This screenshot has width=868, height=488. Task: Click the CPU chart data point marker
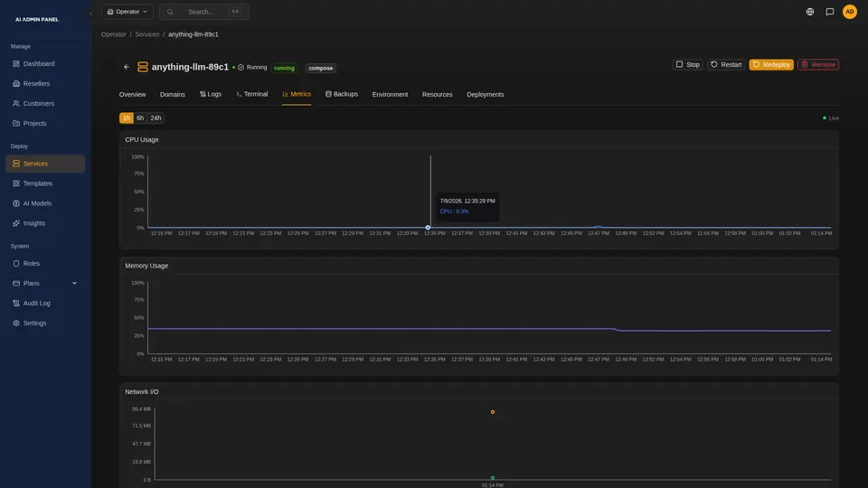tap(428, 228)
